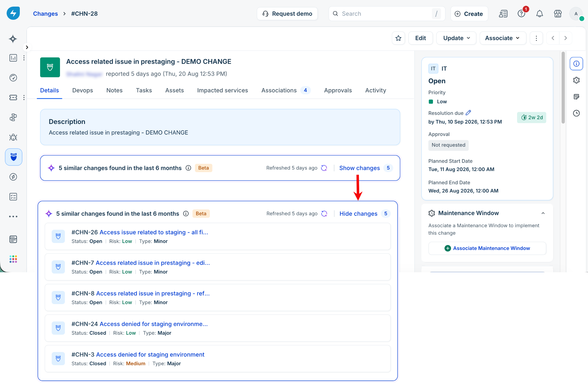588x383 pixels.
Task: Switch to the Associations tab
Action: tap(286, 90)
